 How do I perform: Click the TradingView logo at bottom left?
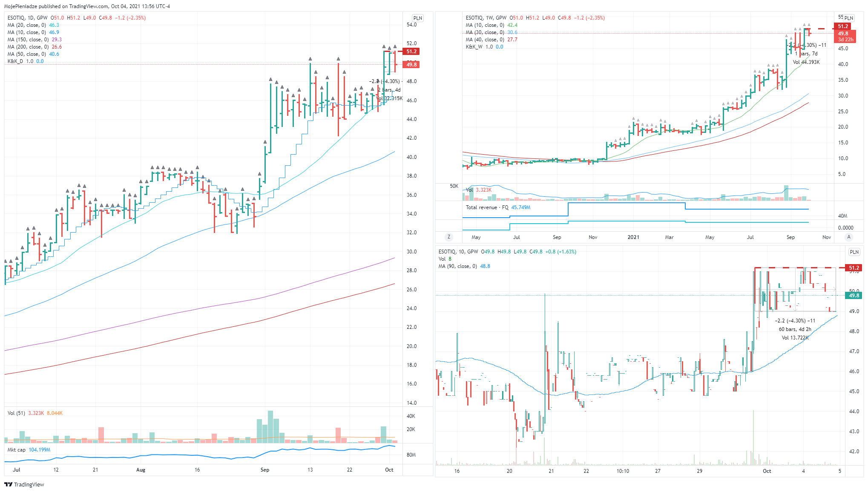24,484
